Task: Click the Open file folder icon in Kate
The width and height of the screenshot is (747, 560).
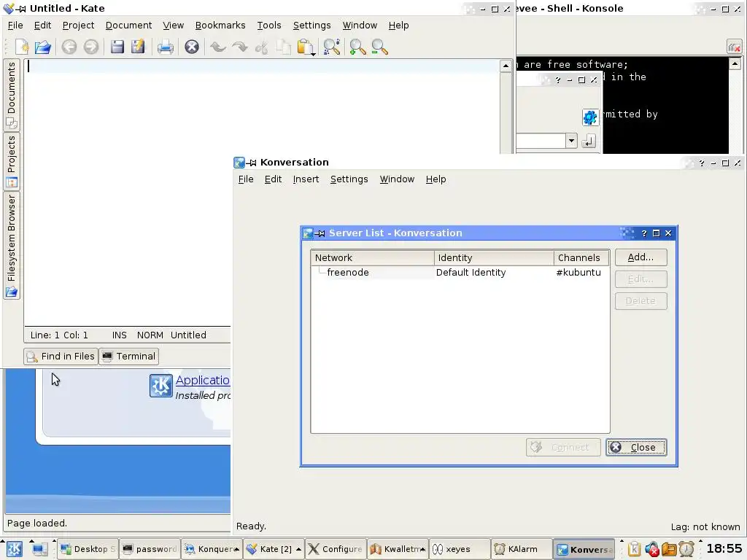Action: 42,47
